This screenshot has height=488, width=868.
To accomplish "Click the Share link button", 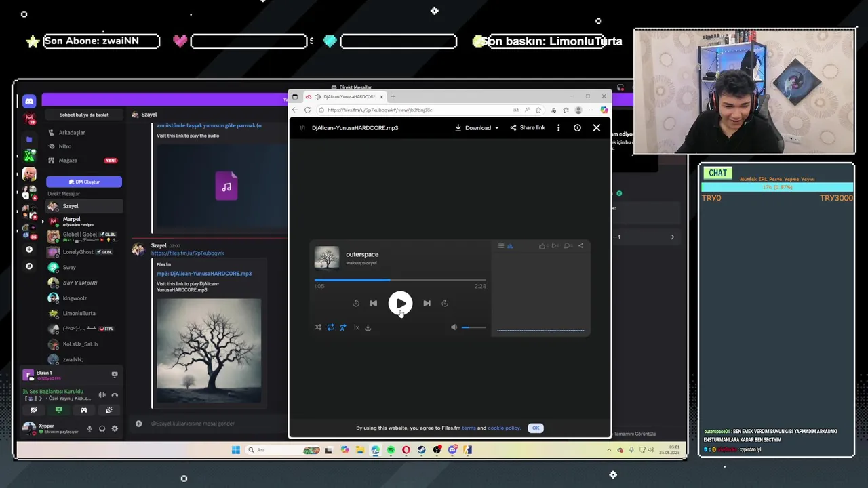I will [x=528, y=127].
